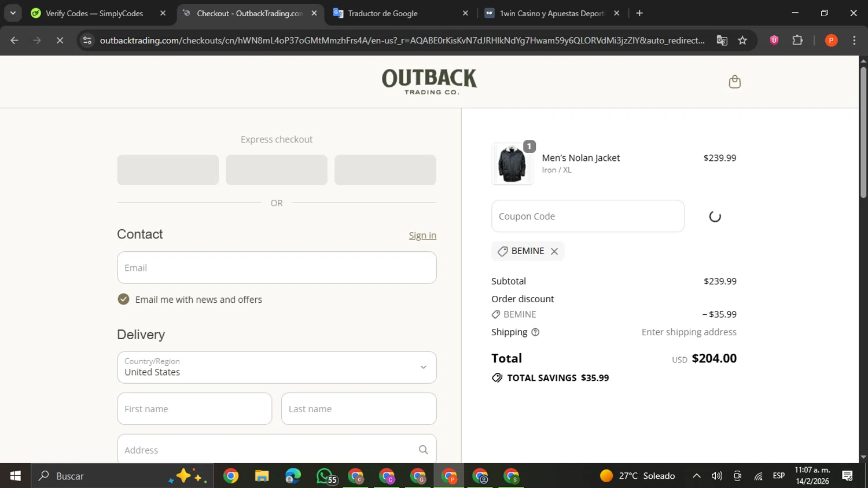This screenshot has width=868, height=488.
Task: Click the Sign in link
Action: pyautogui.click(x=422, y=236)
